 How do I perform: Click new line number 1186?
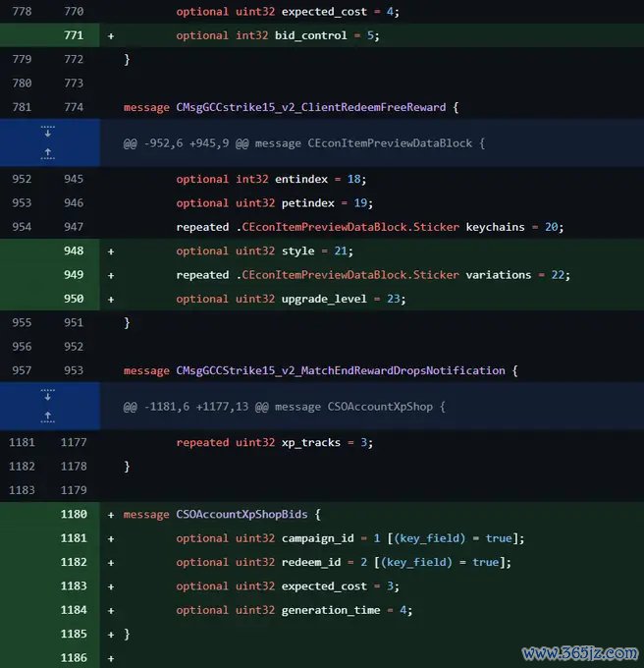coord(74,657)
